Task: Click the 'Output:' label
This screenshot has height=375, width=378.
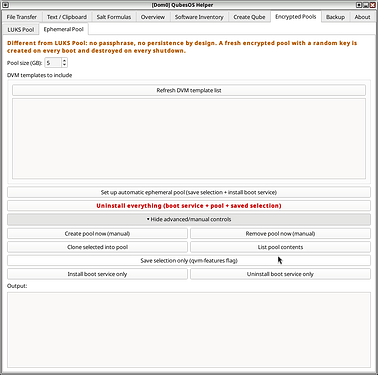Action: [x=17, y=286]
